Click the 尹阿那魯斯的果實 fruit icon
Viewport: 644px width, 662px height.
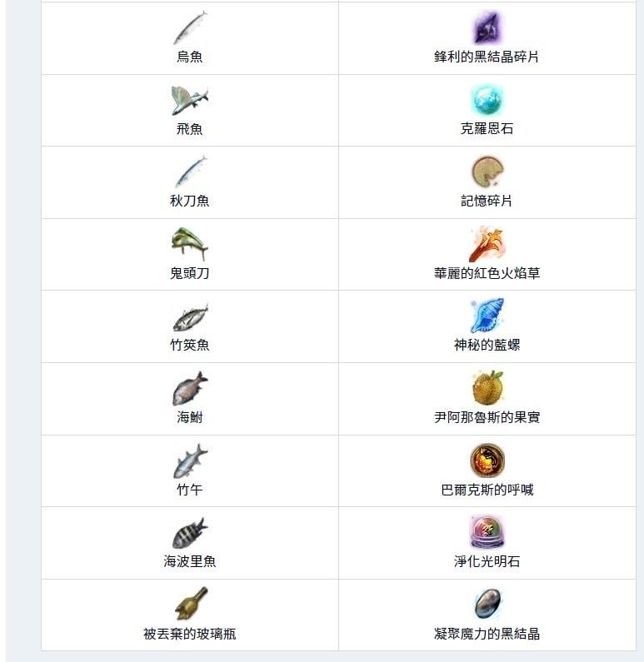(x=487, y=389)
